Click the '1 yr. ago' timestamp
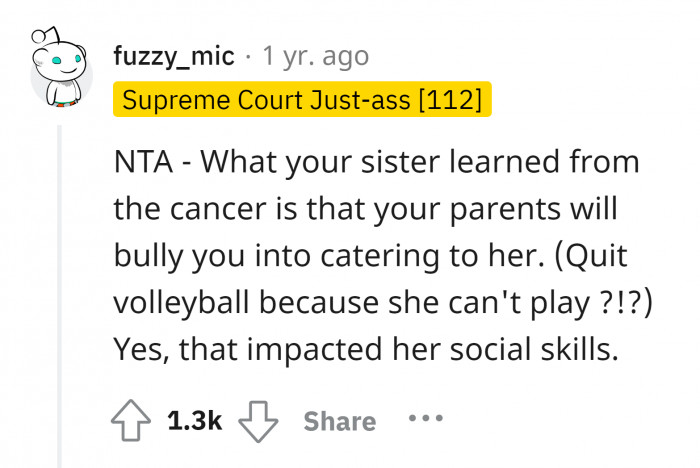 click(x=314, y=57)
